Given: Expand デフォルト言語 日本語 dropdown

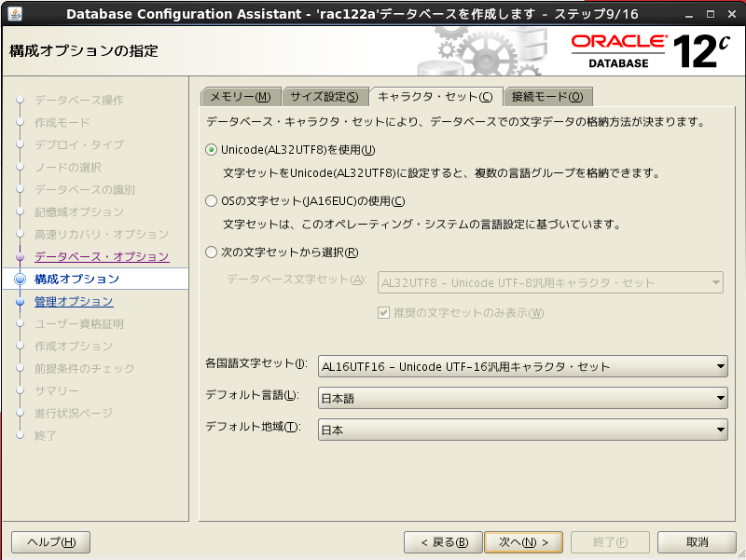Looking at the screenshot, I should 523,399.
